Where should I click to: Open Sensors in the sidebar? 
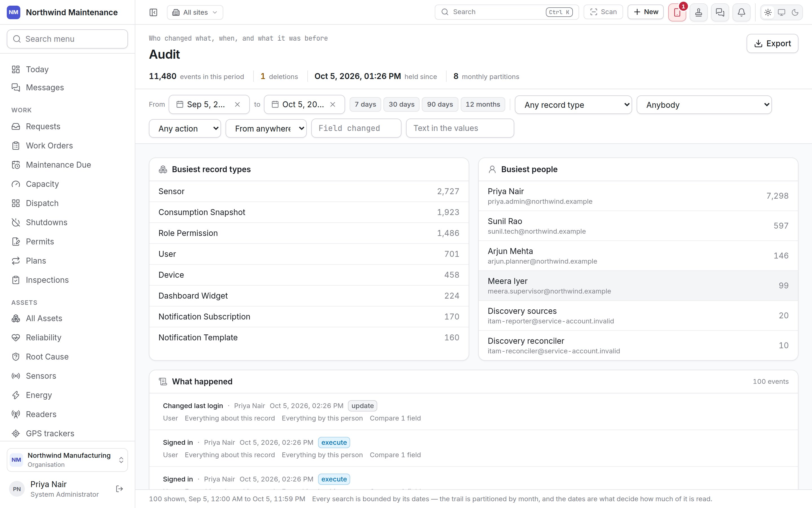point(67,376)
